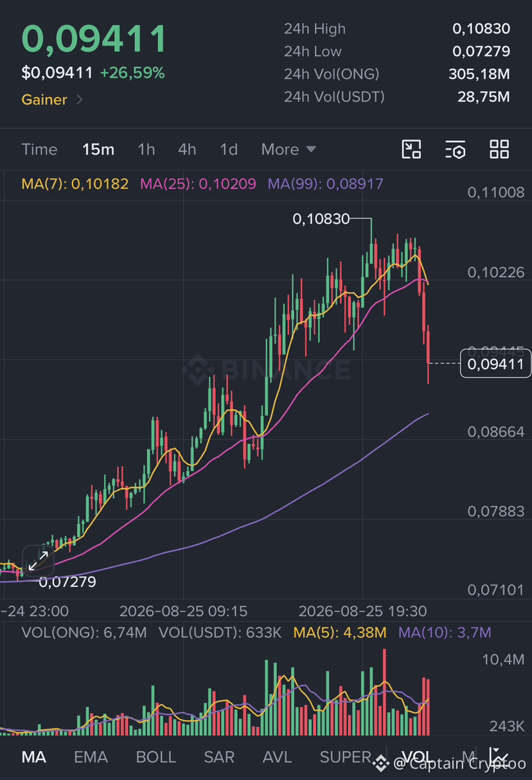Click the volume MA(10): 3,7M label
The width and height of the screenshot is (532, 780).
tap(445, 633)
